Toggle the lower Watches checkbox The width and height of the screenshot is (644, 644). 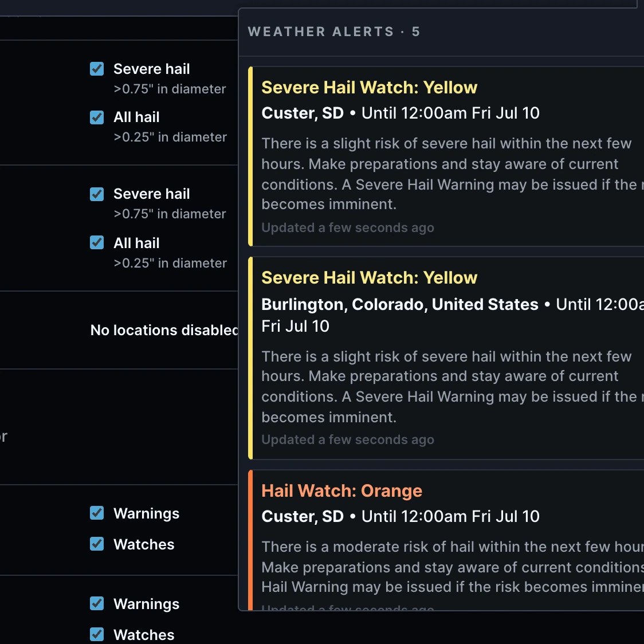pyautogui.click(x=97, y=634)
